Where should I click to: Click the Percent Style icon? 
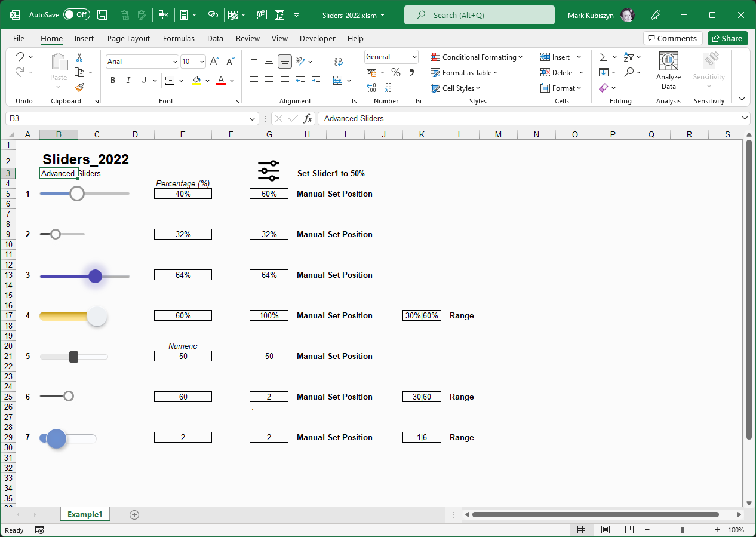tap(395, 72)
